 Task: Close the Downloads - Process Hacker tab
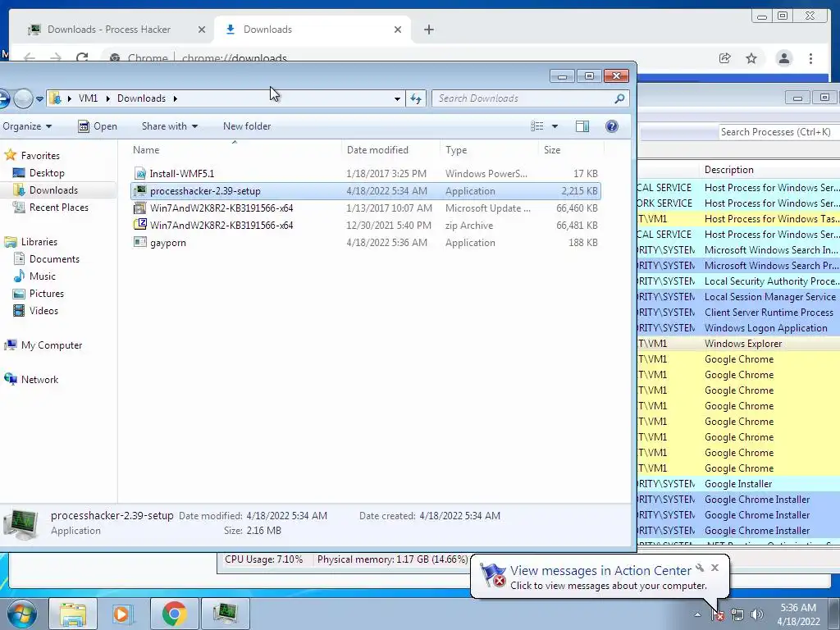202,30
